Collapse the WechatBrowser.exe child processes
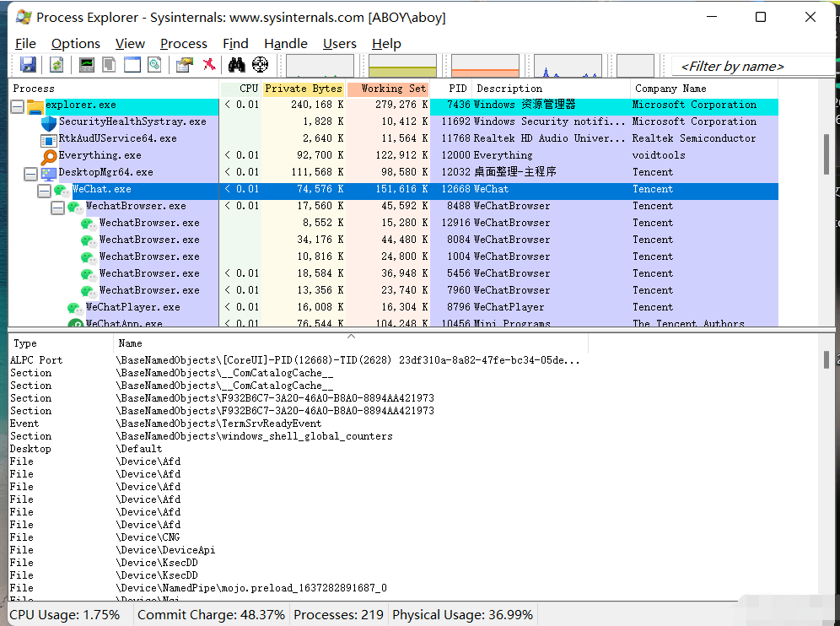 click(x=58, y=206)
